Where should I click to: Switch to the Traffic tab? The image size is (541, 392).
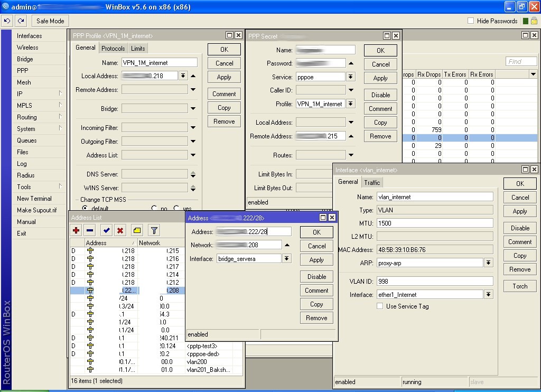click(x=372, y=182)
